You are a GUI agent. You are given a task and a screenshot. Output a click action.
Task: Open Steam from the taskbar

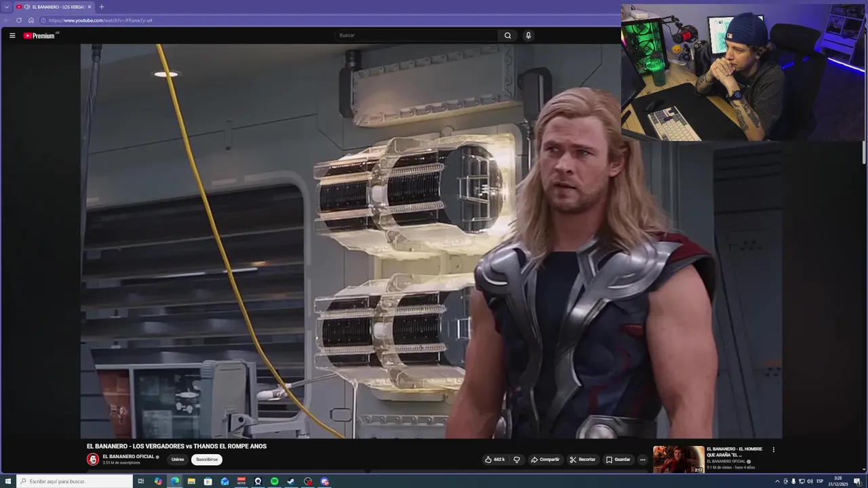pos(291,481)
